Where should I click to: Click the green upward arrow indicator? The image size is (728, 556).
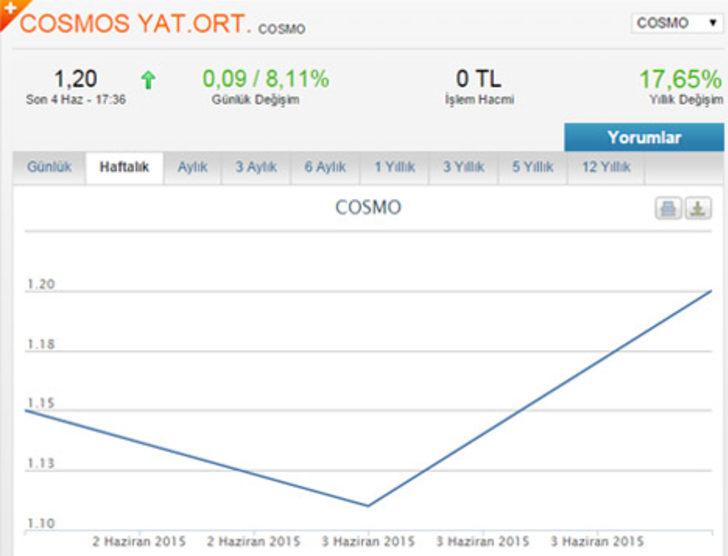[149, 80]
